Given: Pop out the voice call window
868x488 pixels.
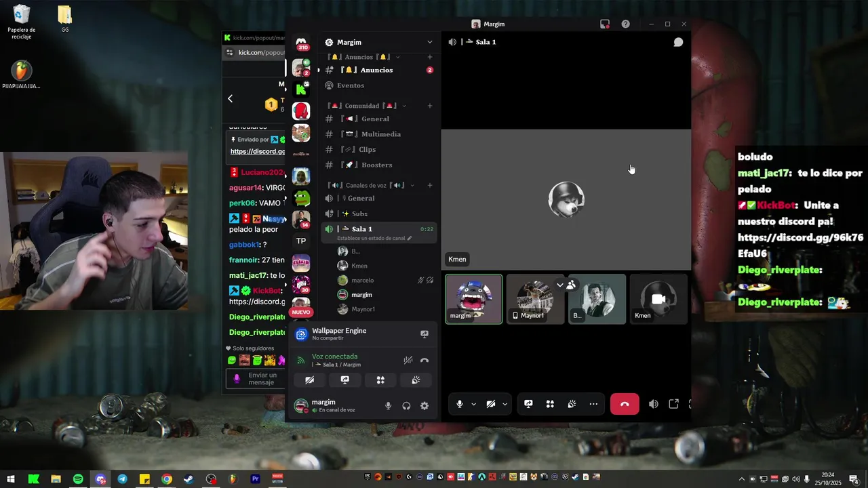Looking at the screenshot, I should (x=673, y=404).
